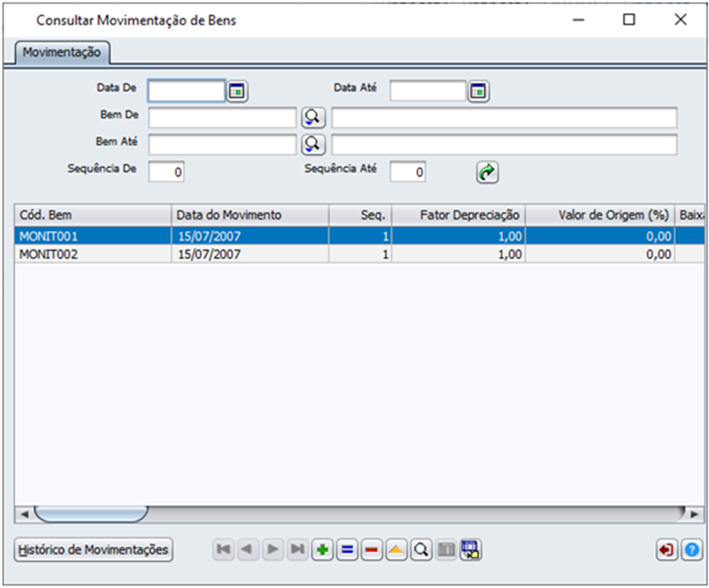Viewport: 709px width, 588px height.
Task: Open the Bem Até search lookup
Action: pyautogui.click(x=313, y=145)
